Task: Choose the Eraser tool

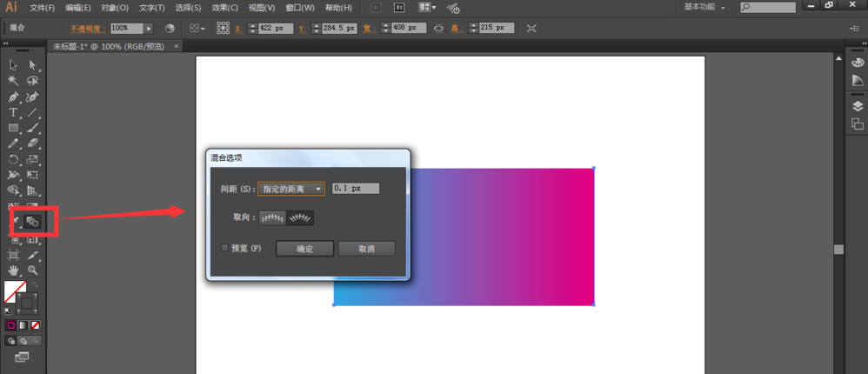Action: pos(32,144)
